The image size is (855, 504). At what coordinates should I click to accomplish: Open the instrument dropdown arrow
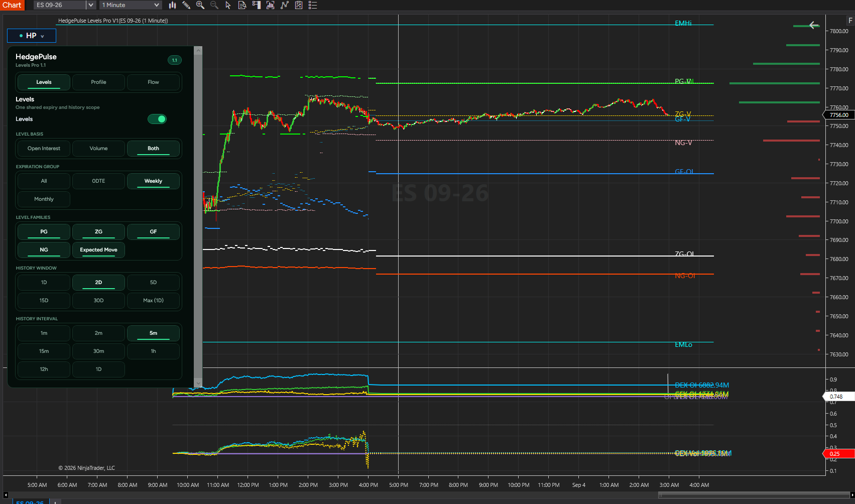[x=90, y=5]
